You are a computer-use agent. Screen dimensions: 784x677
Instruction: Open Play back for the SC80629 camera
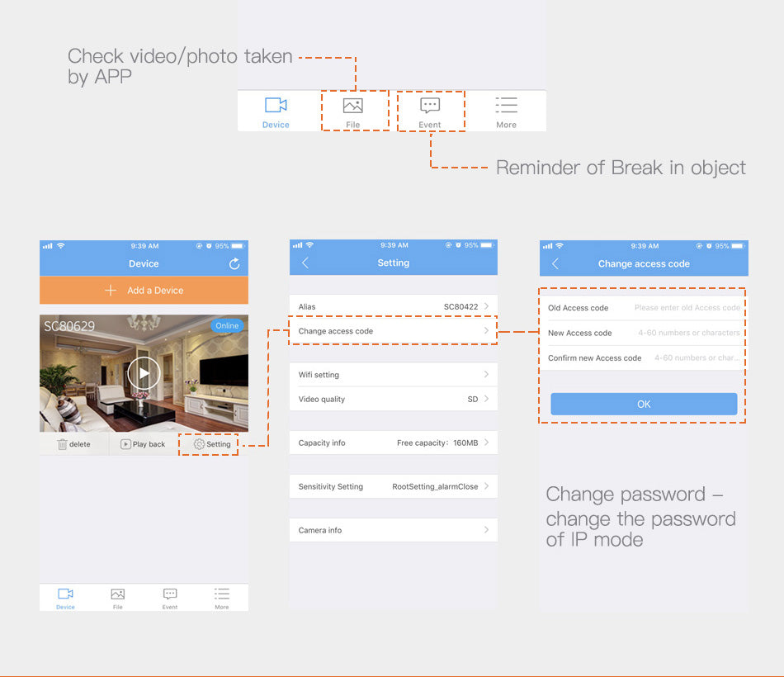pyautogui.click(x=143, y=444)
